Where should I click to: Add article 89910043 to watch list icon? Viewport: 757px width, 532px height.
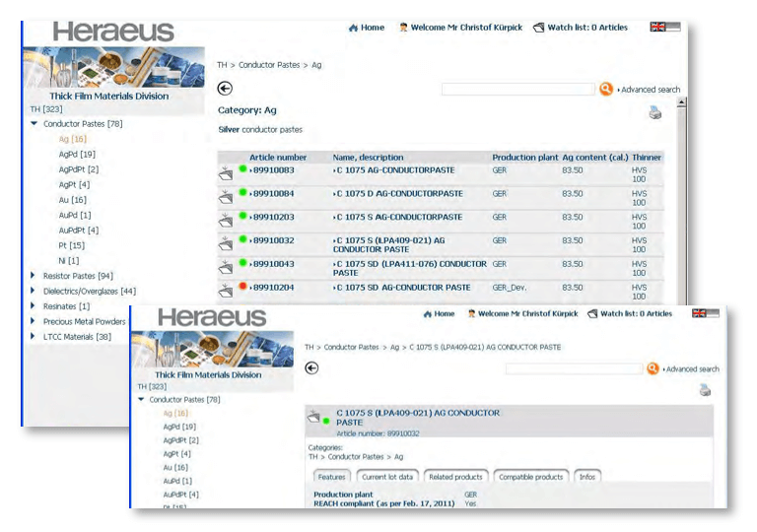[x=226, y=267]
